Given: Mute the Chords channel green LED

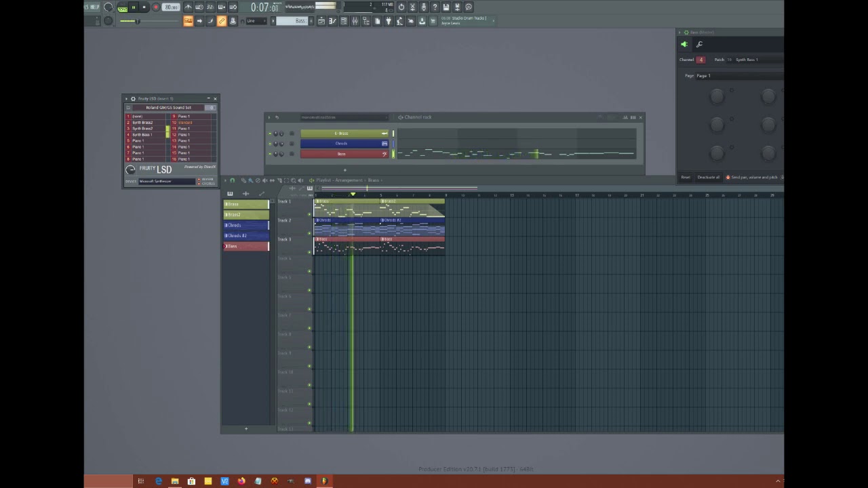Looking at the screenshot, I should [x=270, y=144].
